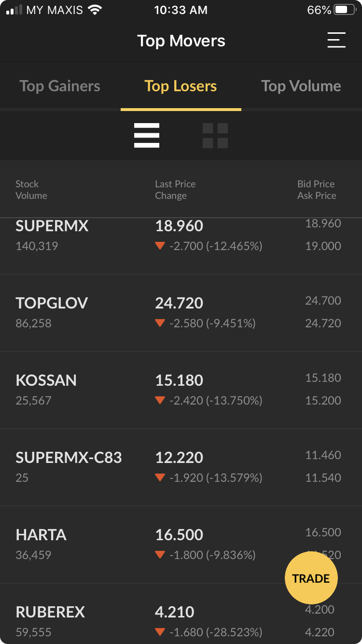Image resolution: width=362 pixels, height=644 pixels.
Task: Switch to Top Volume tab
Action: coord(301,86)
